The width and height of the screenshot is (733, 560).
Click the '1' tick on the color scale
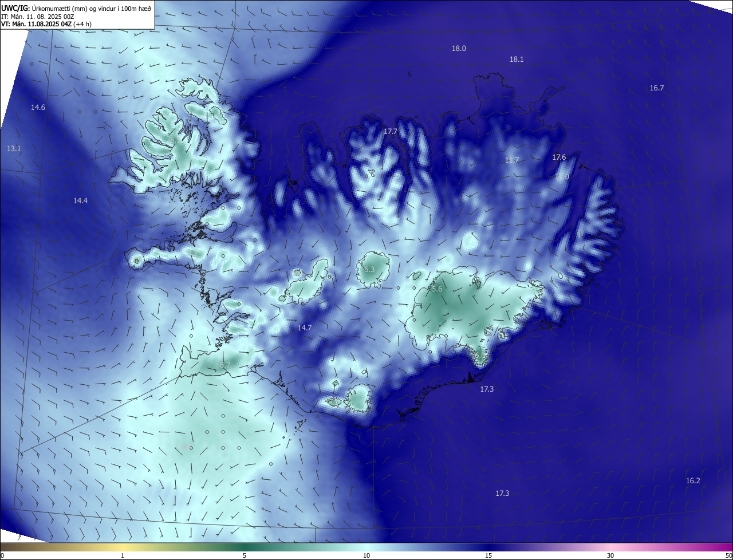click(123, 555)
